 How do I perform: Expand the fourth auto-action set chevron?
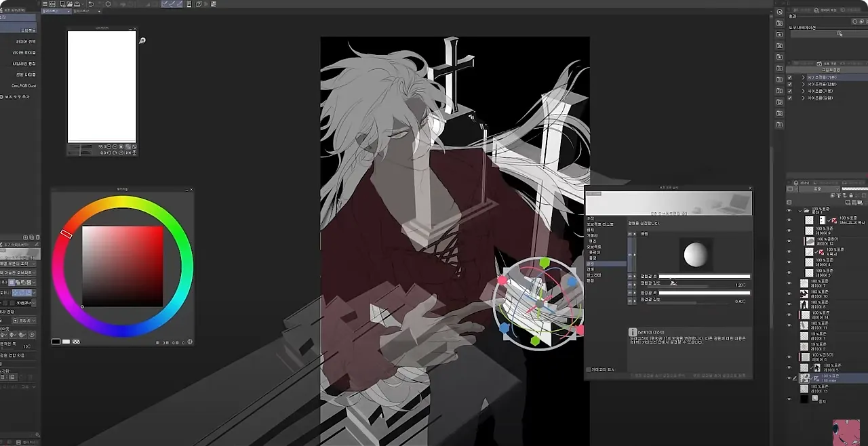(803, 98)
